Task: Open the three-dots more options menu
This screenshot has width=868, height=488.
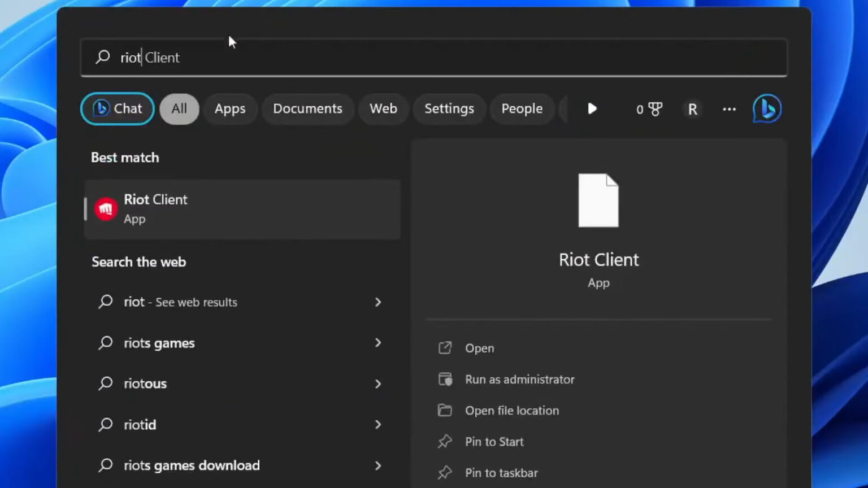Action: point(729,109)
